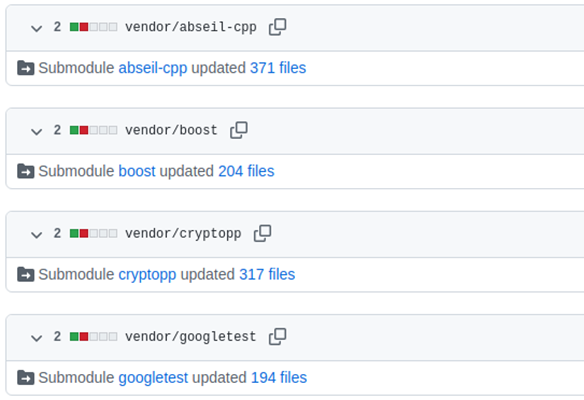Click the submodule folder icon for abseil-cpp
The height and width of the screenshot is (400, 584).
[26, 68]
